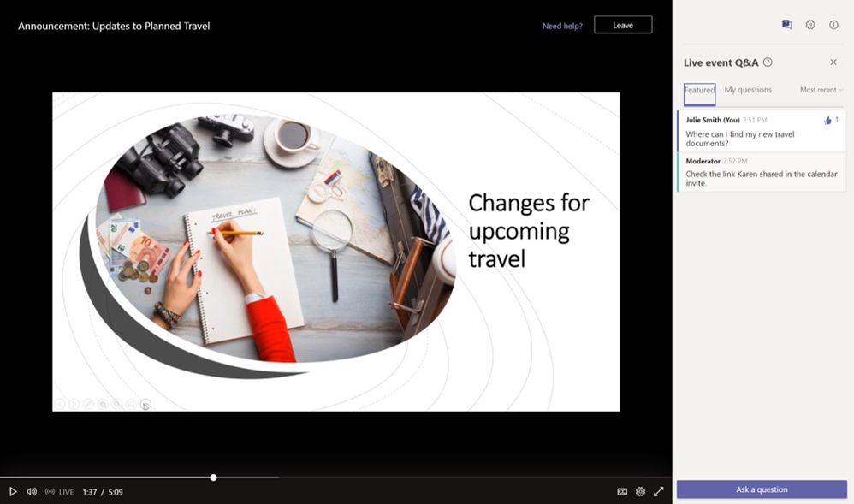Click the "Live event Q&A" heading
The height and width of the screenshot is (504, 854).
[x=721, y=62]
